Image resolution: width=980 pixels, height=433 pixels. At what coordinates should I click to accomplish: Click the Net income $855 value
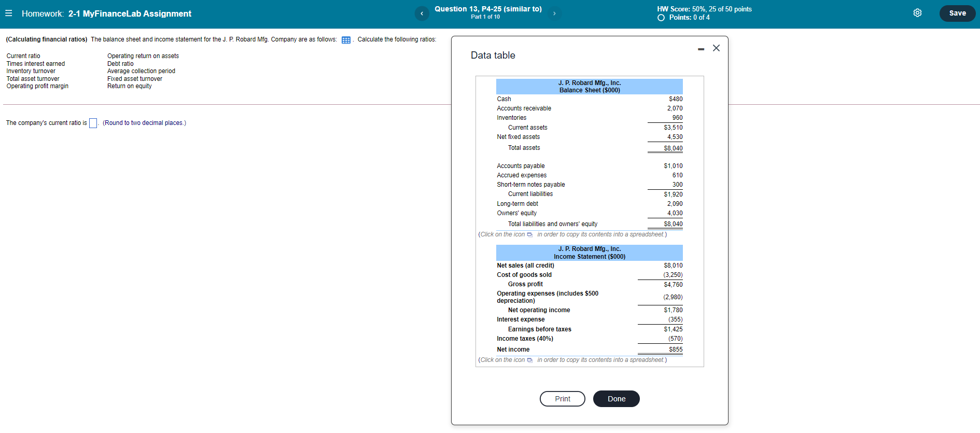tap(676, 350)
